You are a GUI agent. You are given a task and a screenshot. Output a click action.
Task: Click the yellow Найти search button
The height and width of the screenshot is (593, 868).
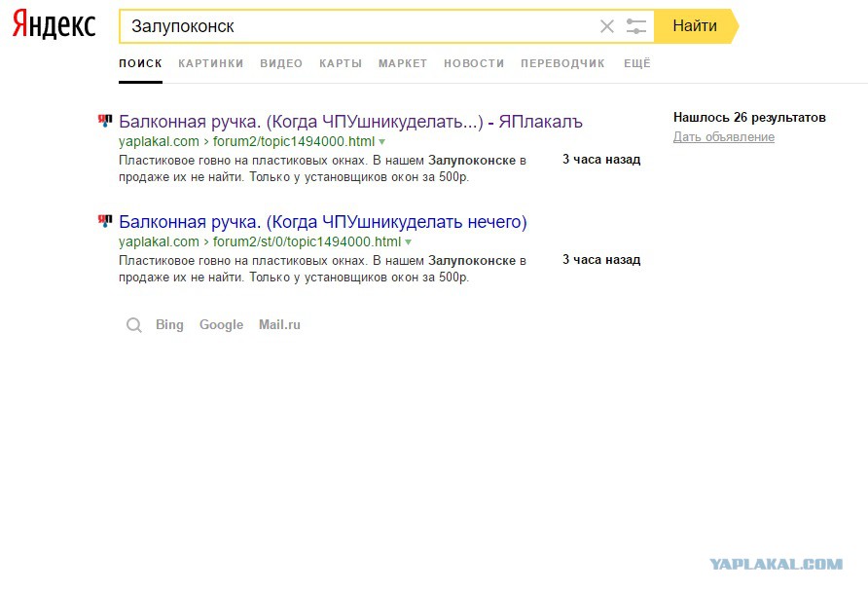coord(696,26)
